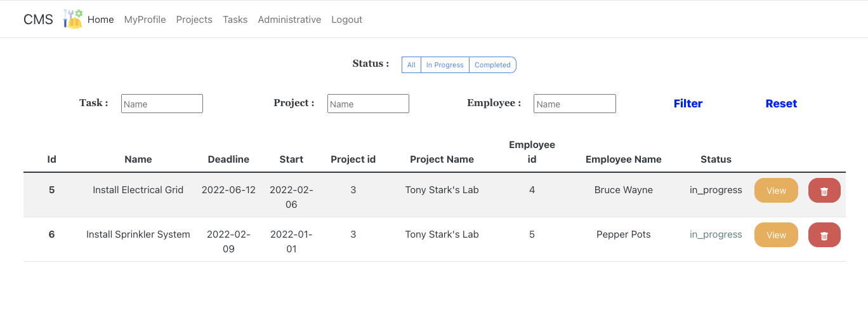
Task: Navigate to the Projects menu
Action: tap(194, 20)
